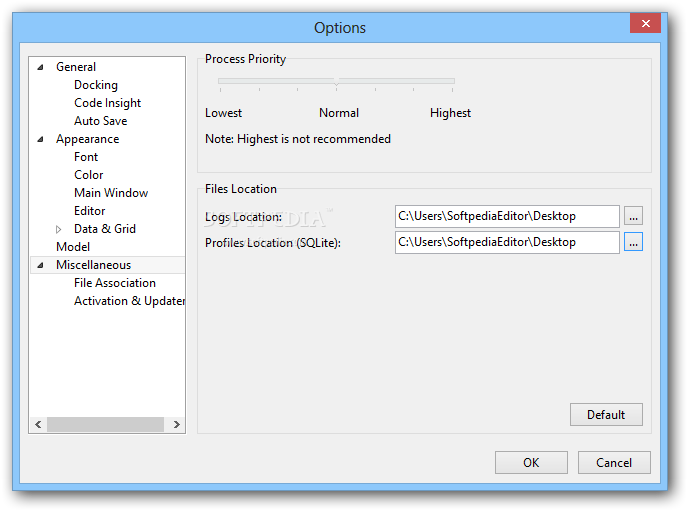This screenshot has height=511, width=688.
Task: Open Editor settings
Action: pos(90,211)
